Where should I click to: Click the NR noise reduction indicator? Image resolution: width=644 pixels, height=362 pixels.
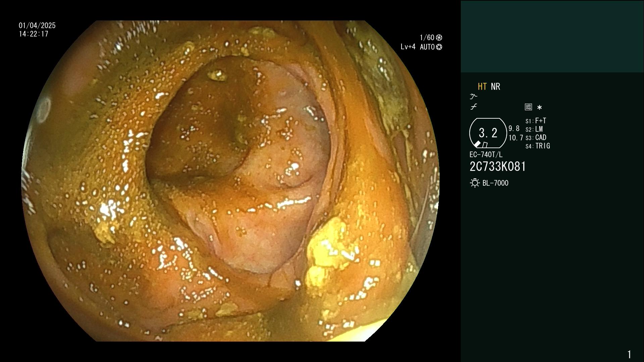click(495, 86)
